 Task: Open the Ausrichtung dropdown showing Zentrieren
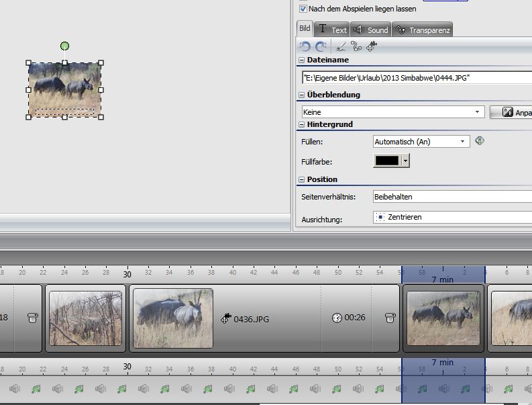pyautogui.click(x=452, y=217)
